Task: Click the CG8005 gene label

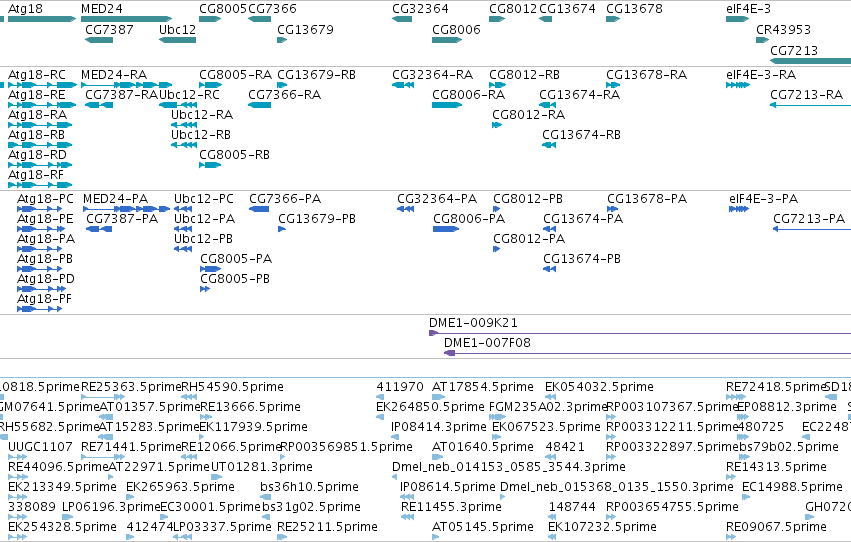Action: click(x=223, y=9)
